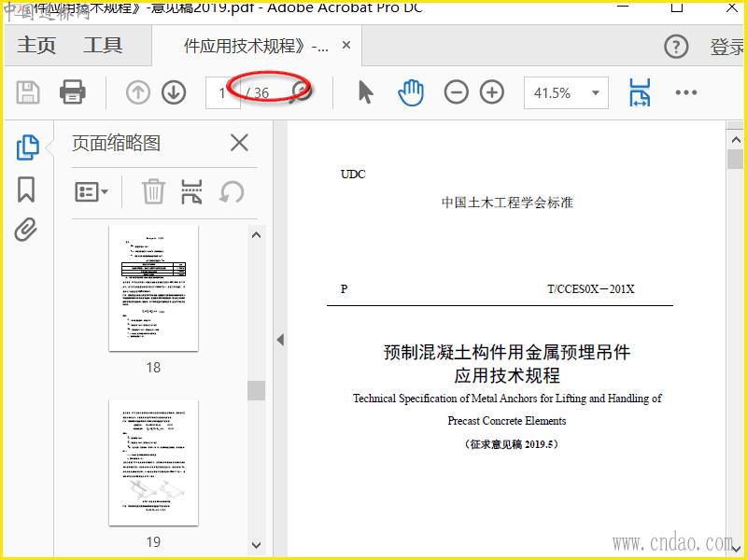The image size is (747, 560).
Task: Open thumbnail options dropdown menu
Action: point(92,192)
